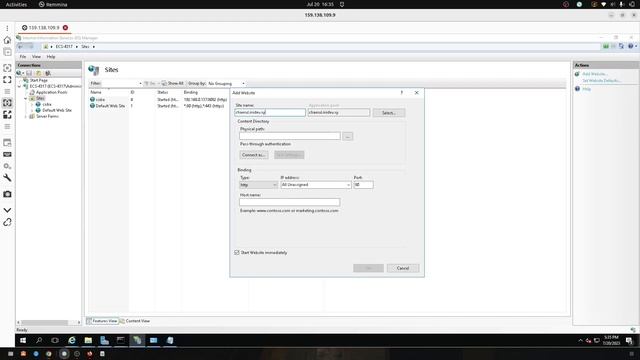This screenshot has width=640, height=360.
Task: Click the Remmina screenshot camera icon
Action: (7, 194)
